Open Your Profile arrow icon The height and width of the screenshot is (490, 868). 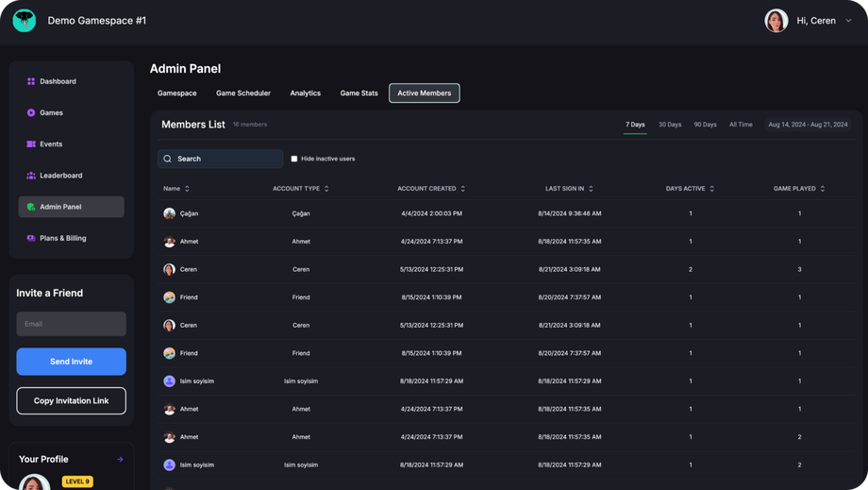click(x=120, y=460)
